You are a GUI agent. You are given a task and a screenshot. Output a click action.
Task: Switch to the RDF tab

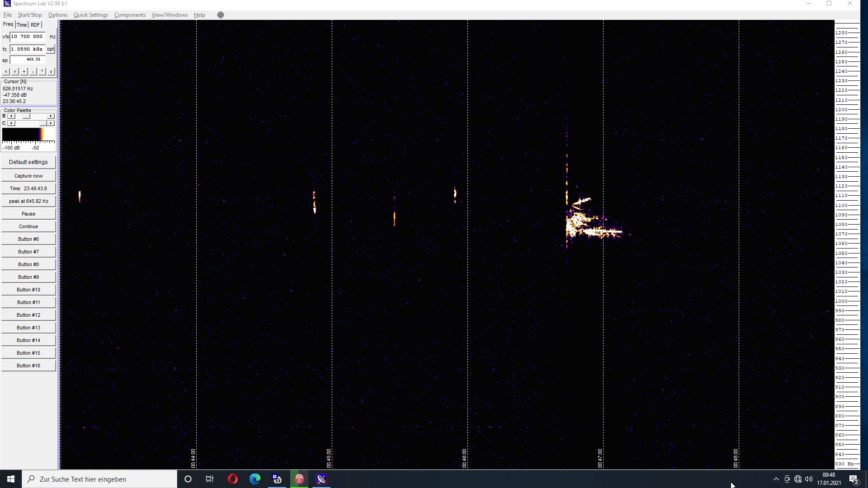[x=35, y=25]
